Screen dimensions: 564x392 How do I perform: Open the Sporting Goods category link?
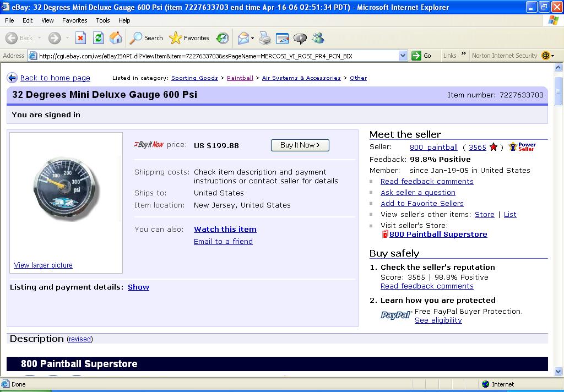(x=194, y=78)
